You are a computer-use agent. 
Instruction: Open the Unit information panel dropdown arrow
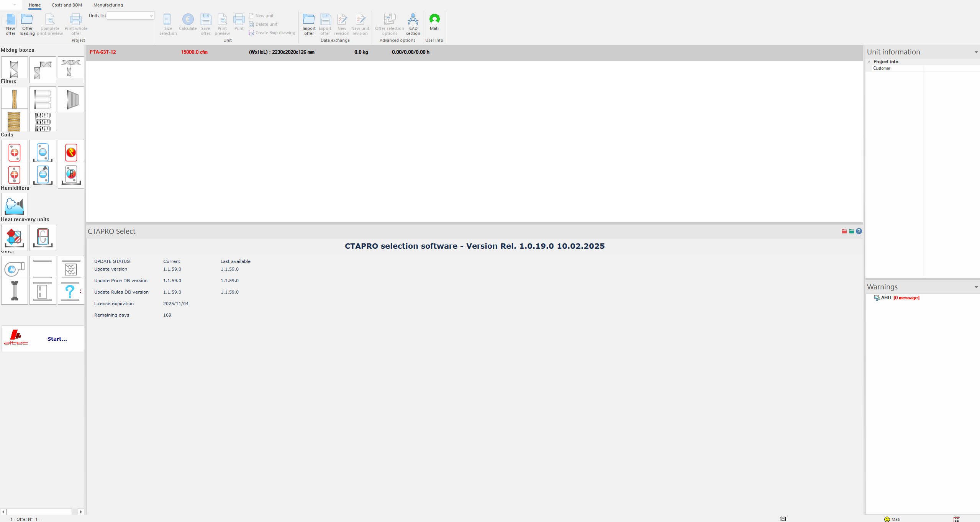coord(976,52)
